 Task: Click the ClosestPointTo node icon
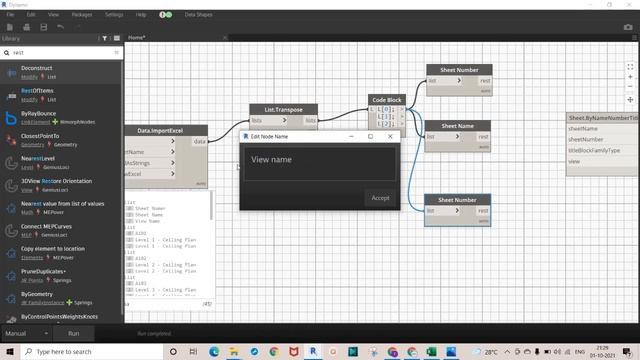tap(11, 140)
